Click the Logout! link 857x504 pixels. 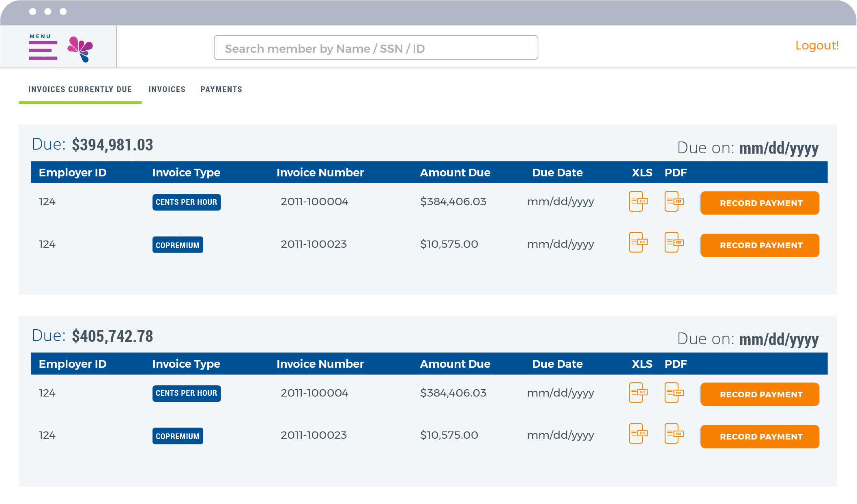point(816,45)
